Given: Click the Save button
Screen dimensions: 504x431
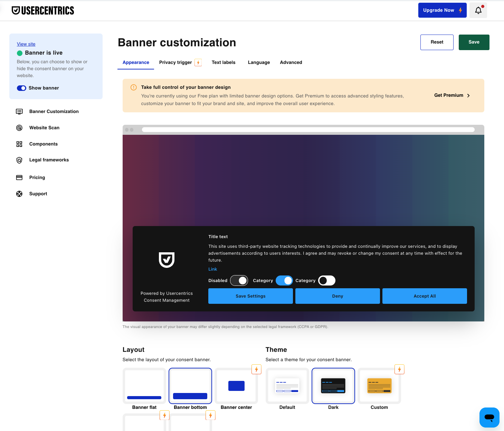Looking at the screenshot, I should pyautogui.click(x=474, y=42).
